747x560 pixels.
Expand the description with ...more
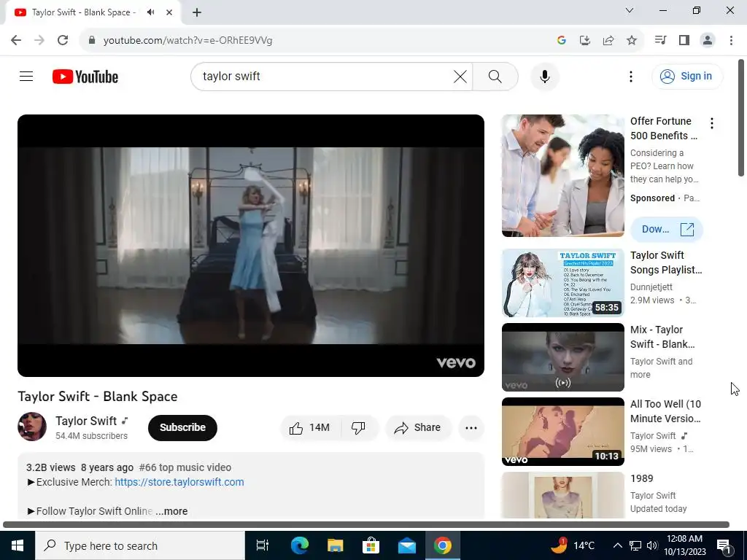(x=171, y=511)
